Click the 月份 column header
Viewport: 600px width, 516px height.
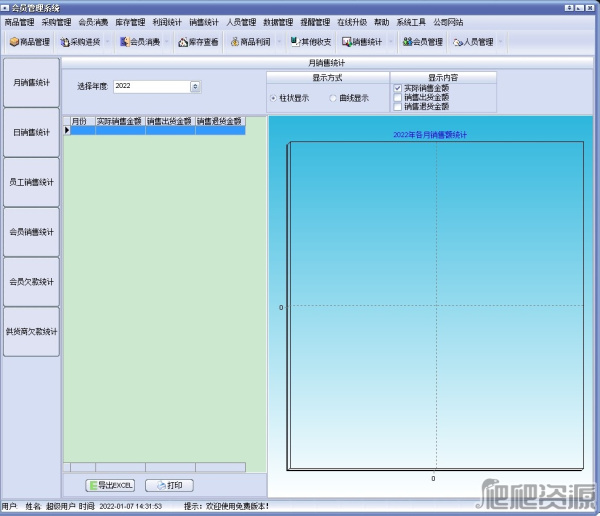tap(83, 121)
